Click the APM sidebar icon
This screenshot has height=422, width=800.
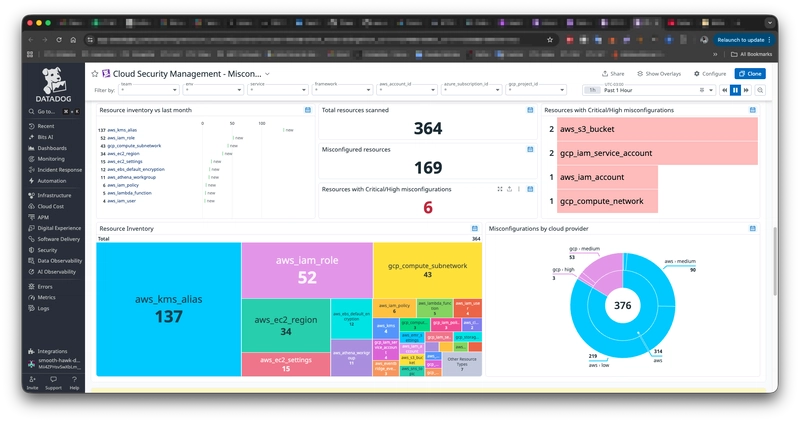31,217
